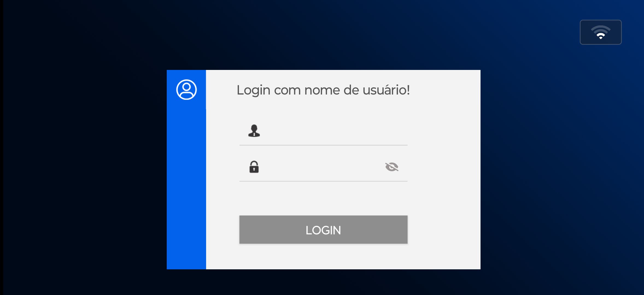Show password using the crossed-out eye icon
644x295 pixels.
392,167
